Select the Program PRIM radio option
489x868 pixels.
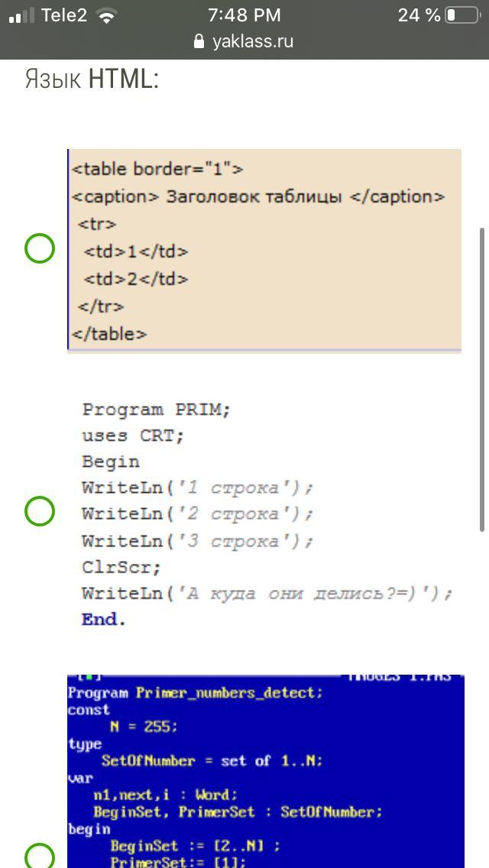[39, 510]
